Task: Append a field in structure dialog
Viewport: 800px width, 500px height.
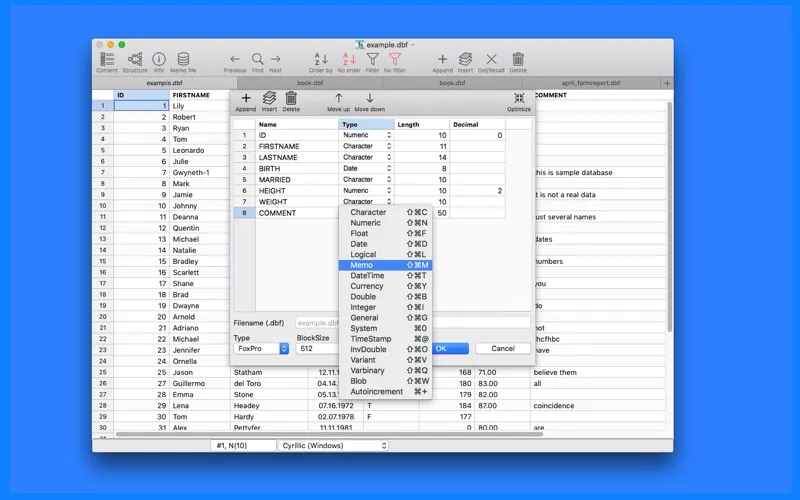Action: tap(245, 98)
